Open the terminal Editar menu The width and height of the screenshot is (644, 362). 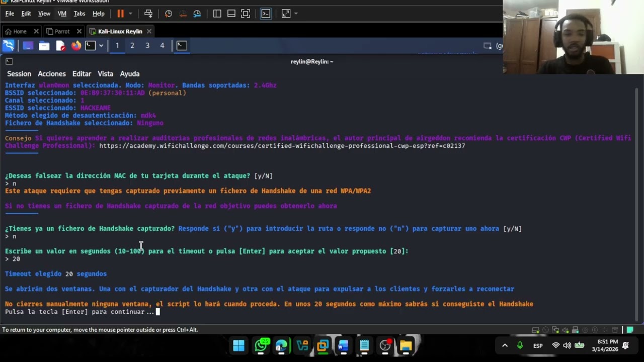[x=82, y=74]
